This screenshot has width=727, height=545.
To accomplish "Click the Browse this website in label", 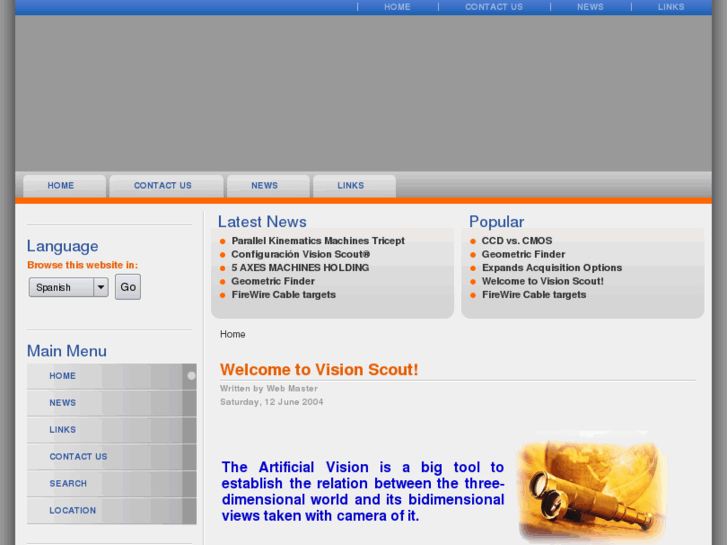I will (83, 265).
